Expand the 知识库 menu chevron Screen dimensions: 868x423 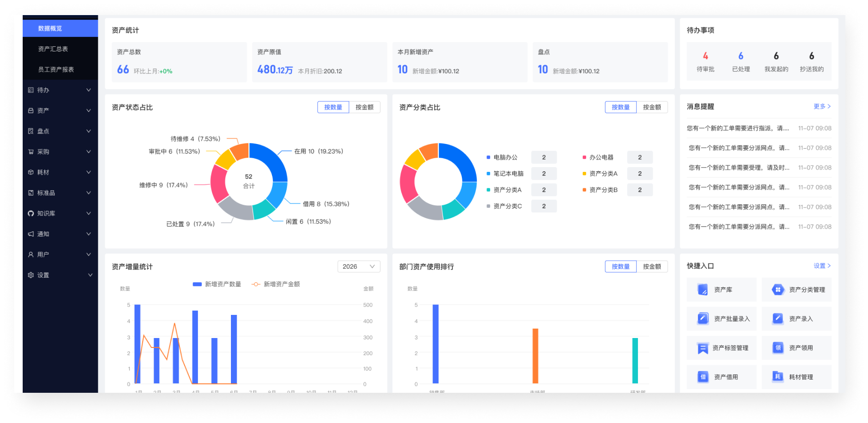[x=88, y=213]
